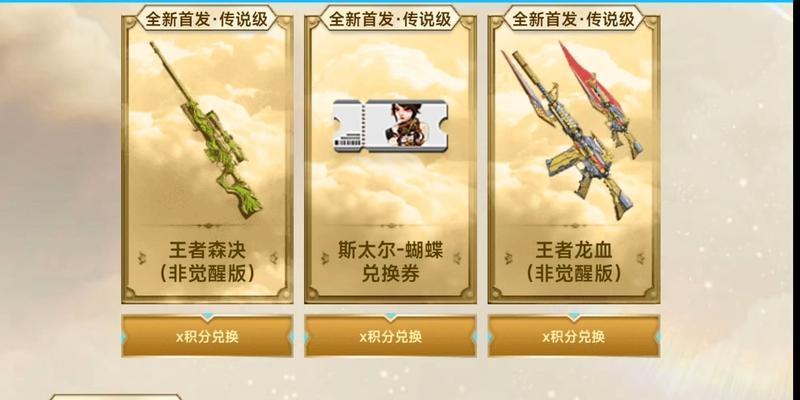The width and height of the screenshot is (800, 400).
Task: Click the 全新首发·传说级 badge above the 王者森决 card
Action: [207, 19]
